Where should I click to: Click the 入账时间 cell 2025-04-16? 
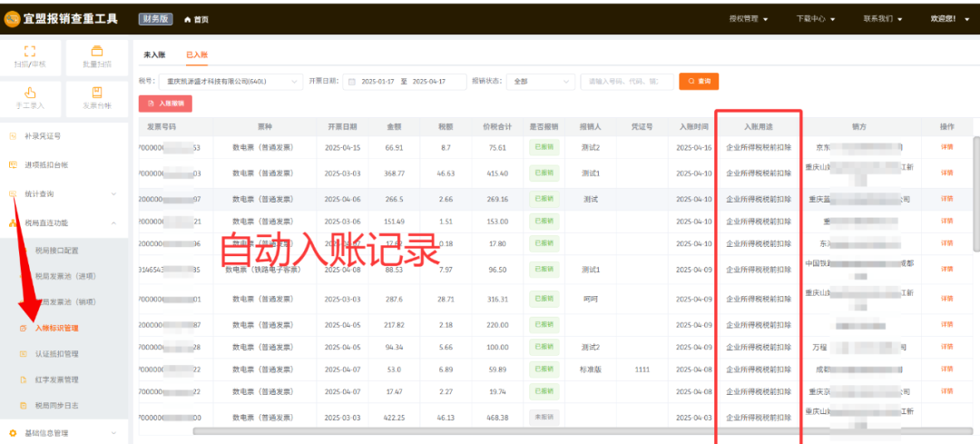coord(693,148)
